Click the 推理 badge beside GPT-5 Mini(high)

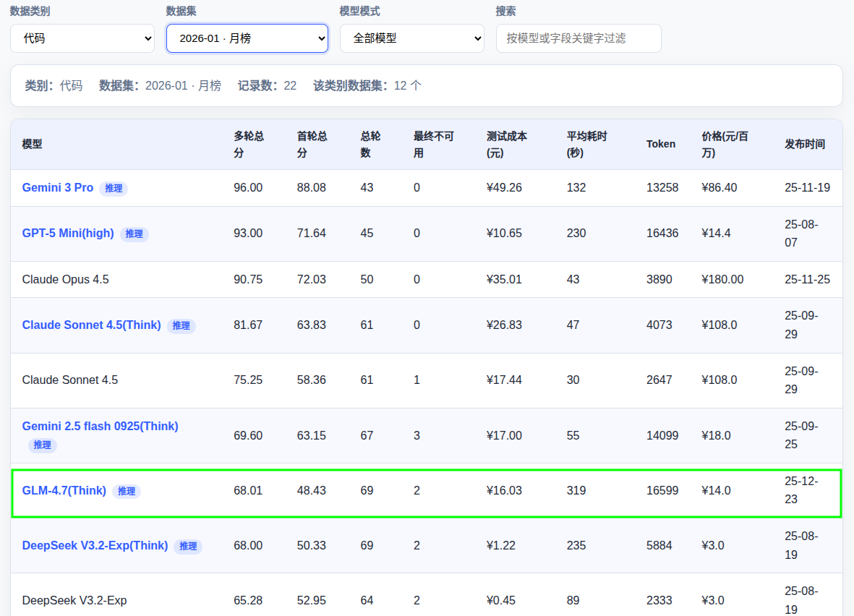(x=134, y=234)
